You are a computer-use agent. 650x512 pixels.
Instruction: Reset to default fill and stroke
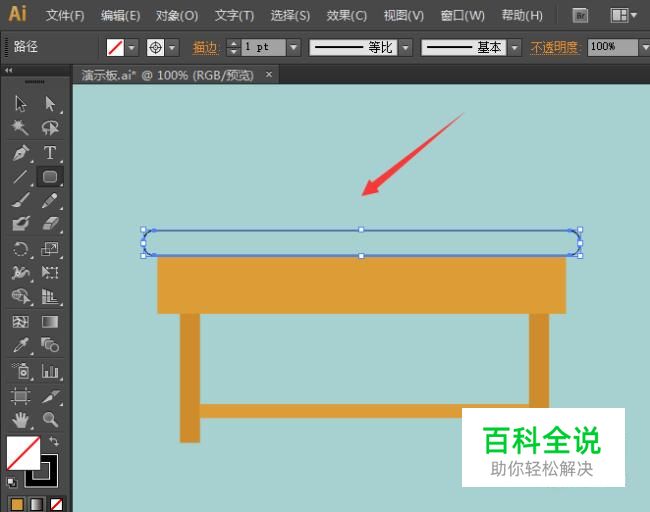[x=12, y=483]
